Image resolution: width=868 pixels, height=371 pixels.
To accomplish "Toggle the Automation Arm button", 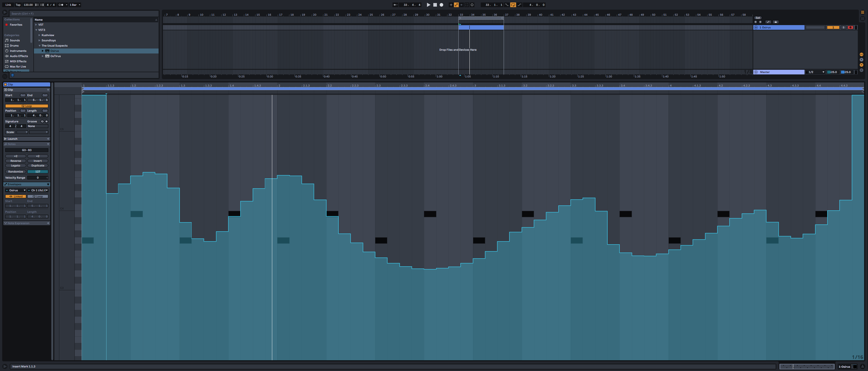I will tap(456, 5).
